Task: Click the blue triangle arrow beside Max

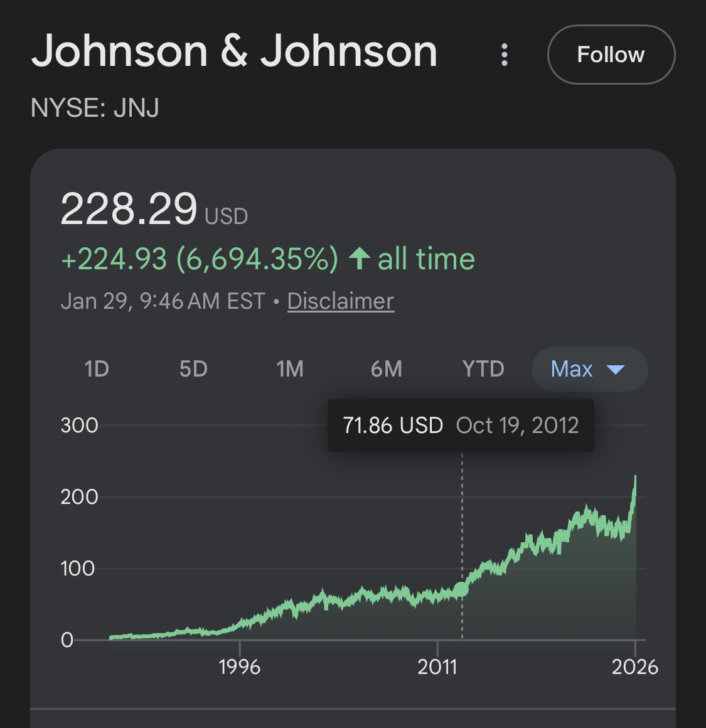Action: pyautogui.click(x=616, y=370)
